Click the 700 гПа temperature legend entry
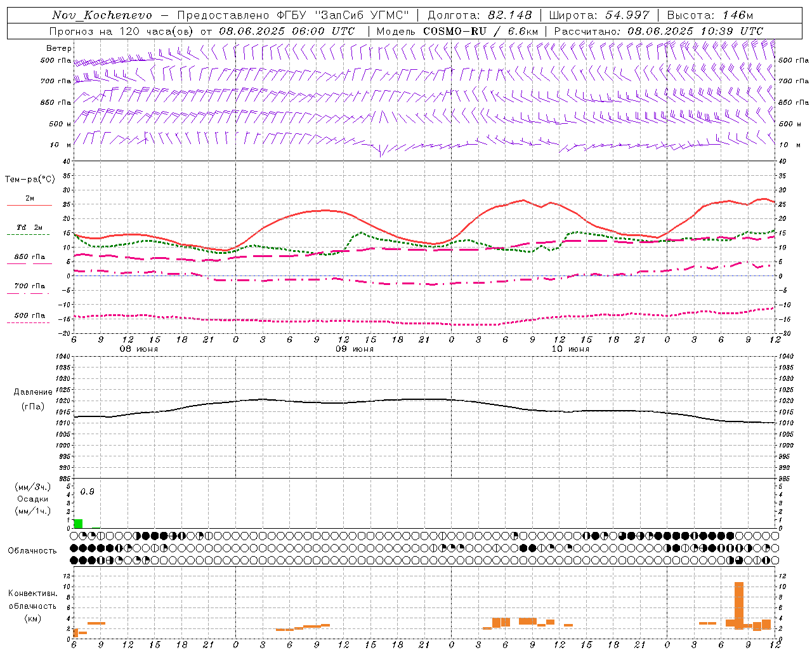This screenshot has width=812, height=650. (x=30, y=286)
